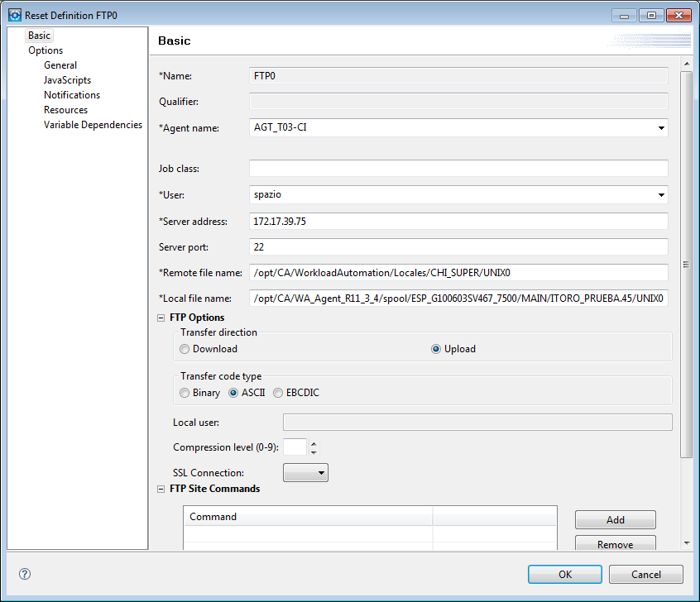The image size is (700, 602).
Task: Click the application icon in the title bar
Action: [x=14, y=14]
